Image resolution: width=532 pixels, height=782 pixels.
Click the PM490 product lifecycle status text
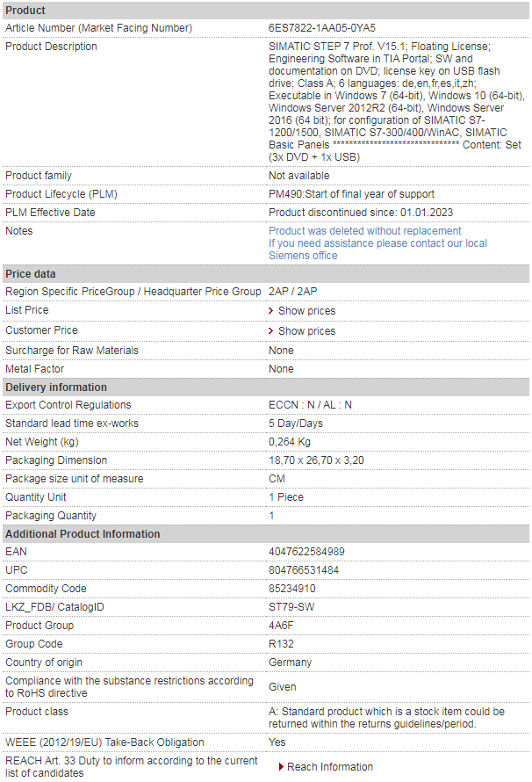[352, 194]
